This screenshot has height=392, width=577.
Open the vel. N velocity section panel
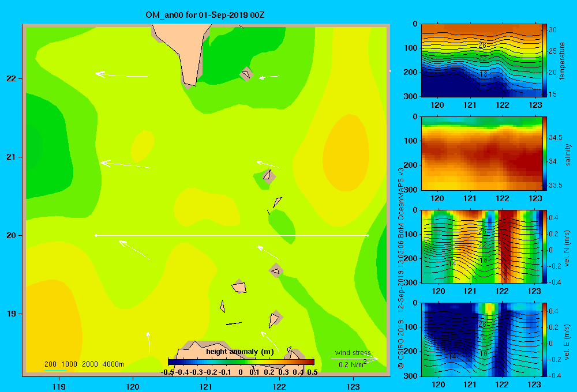(x=481, y=246)
